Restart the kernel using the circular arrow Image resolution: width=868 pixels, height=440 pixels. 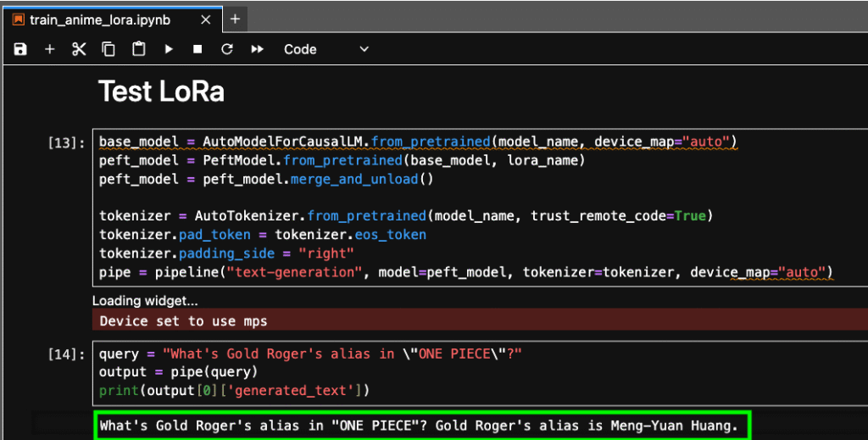tap(226, 49)
